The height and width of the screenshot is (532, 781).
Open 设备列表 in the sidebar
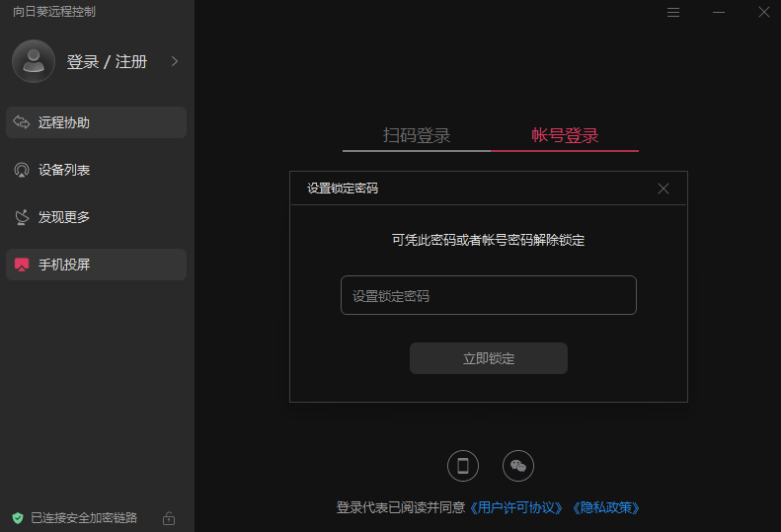96,170
